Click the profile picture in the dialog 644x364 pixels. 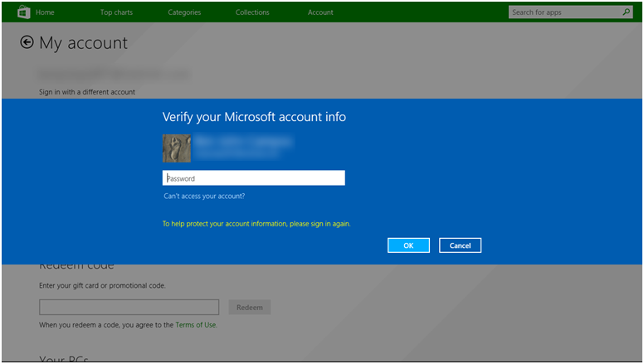tap(176, 148)
